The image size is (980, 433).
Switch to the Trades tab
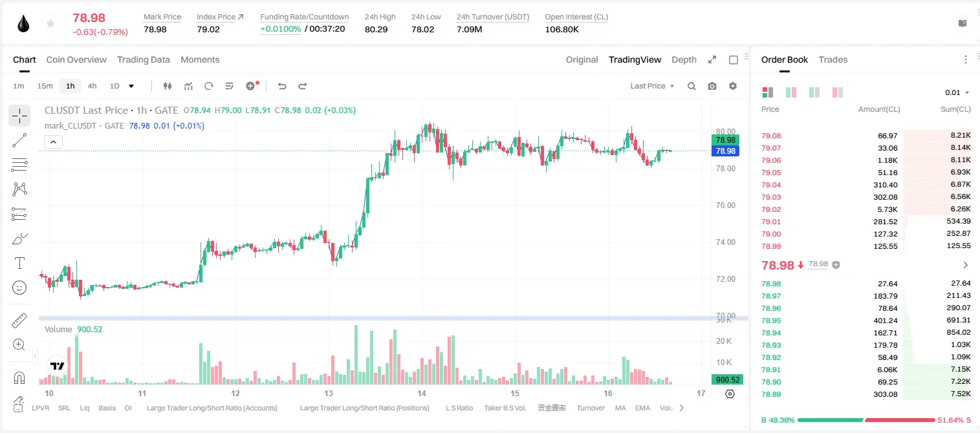pyautogui.click(x=833, y=59)
